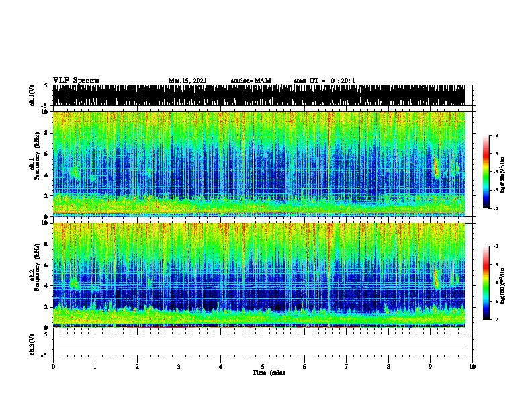Click the "Time (min)" axis label
This screenshot has height=411, width=532.
click(x=269, y=373)
